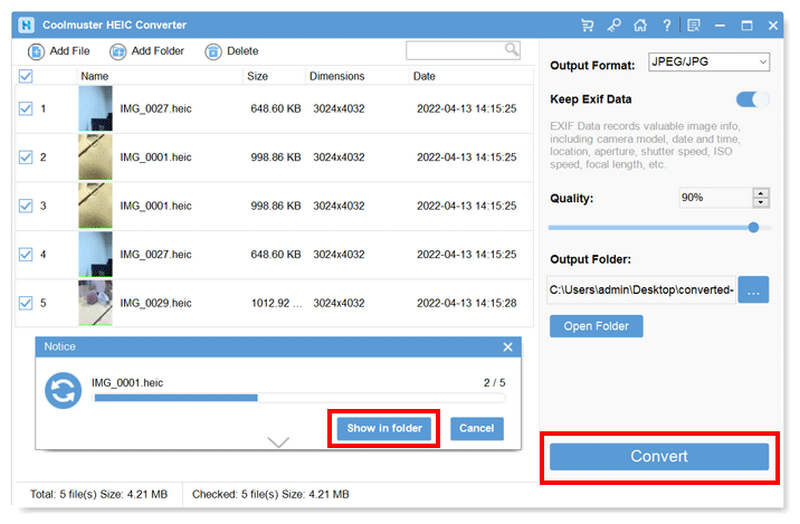Sort by the Date column header
The image size is (800, 524).
point(424,76)
